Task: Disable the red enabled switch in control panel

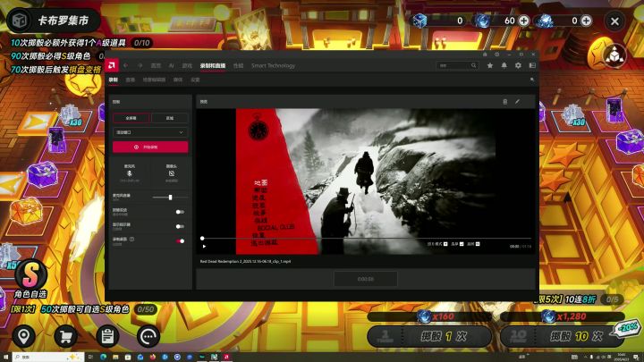Action: click(x=180, y=241)
